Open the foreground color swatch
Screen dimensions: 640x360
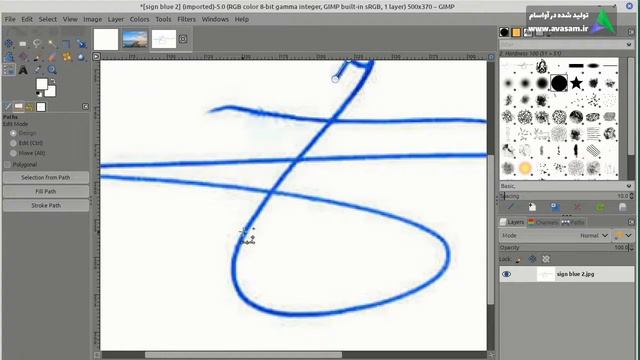click(x=41, y=84)
